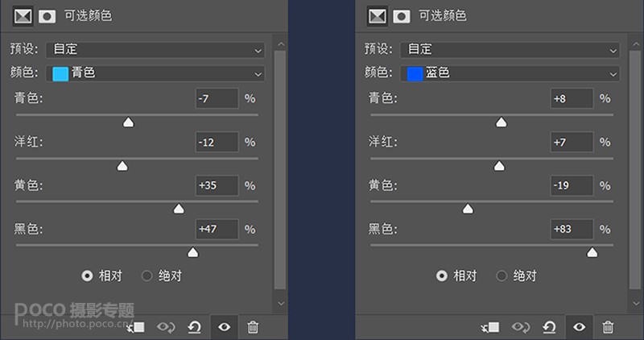View previous state icon in right panel

coord(521,326)
